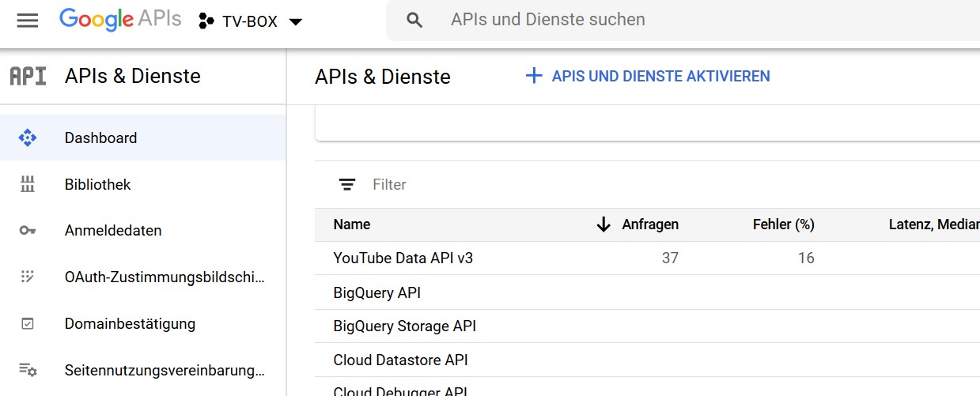Image resolution: width=980 pixels, height=396 pixels.
Task: Click the project hexagon icon beside TV-BOX
Action: click(x=206, y=21)
